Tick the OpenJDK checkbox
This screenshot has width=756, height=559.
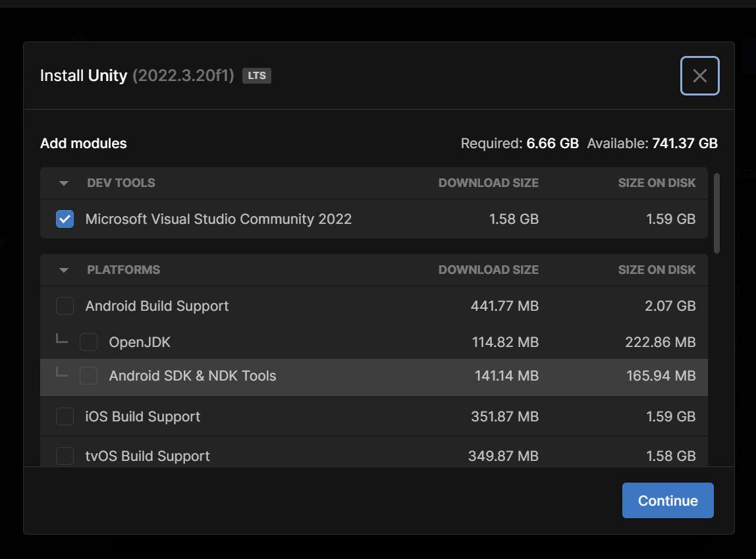point(88,342)
